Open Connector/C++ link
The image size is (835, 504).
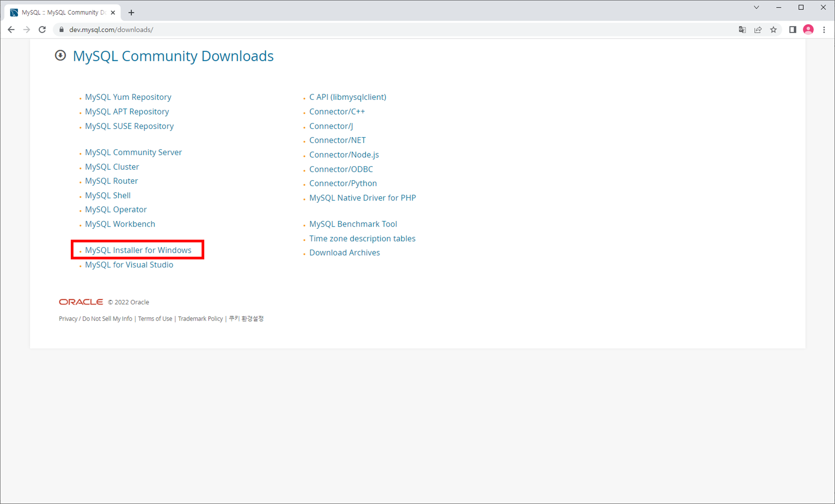[337, 112]
